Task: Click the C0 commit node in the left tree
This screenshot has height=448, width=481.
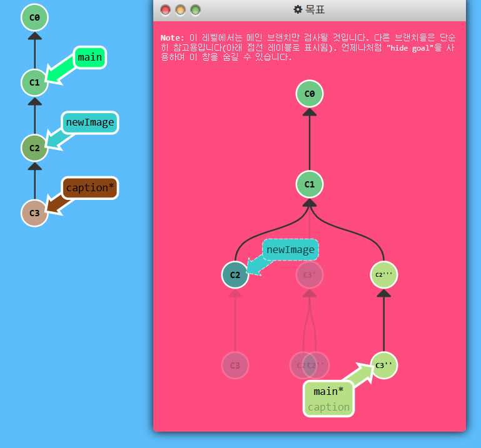Action: coord(34,17)
